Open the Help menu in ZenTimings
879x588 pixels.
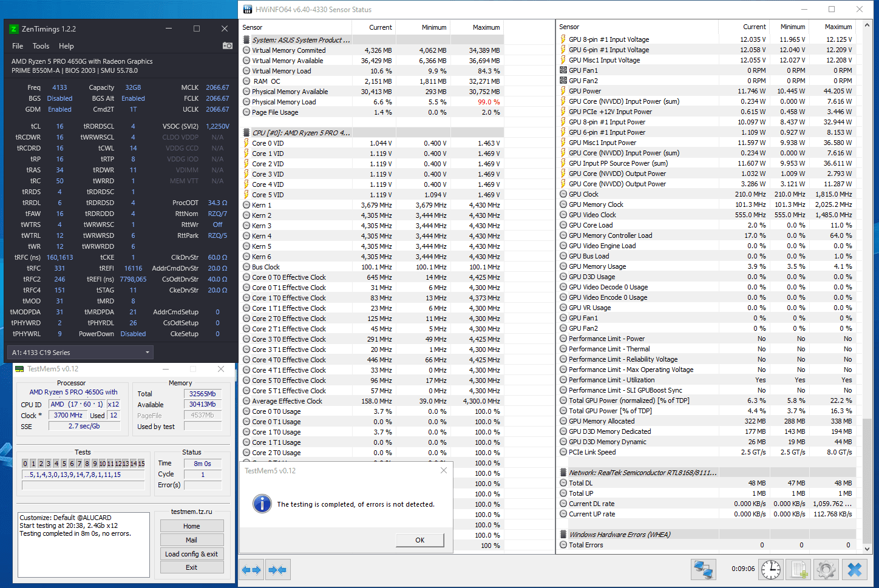[66, 46]
